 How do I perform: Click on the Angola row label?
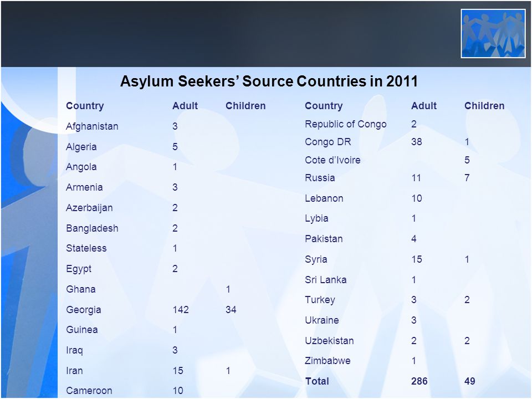click(81, 167)
